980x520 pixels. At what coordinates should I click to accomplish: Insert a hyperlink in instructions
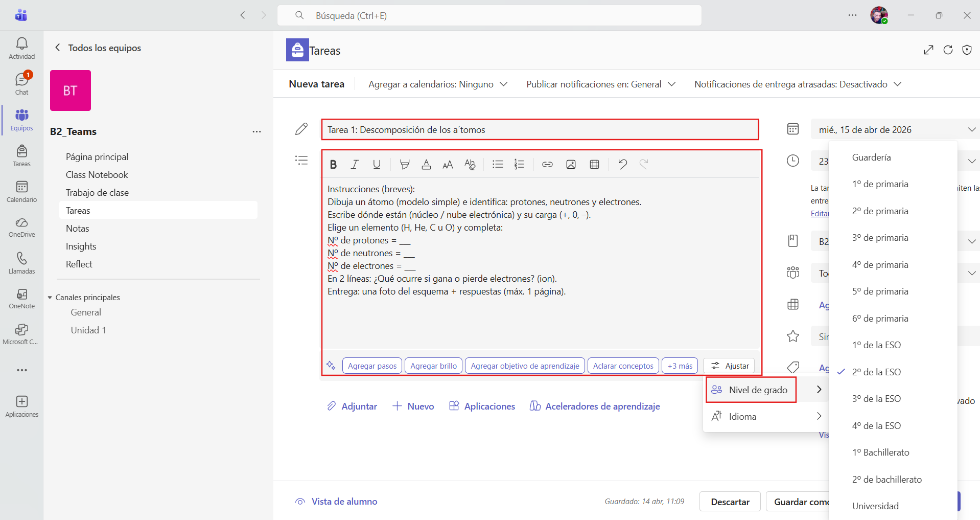point(547,164)
